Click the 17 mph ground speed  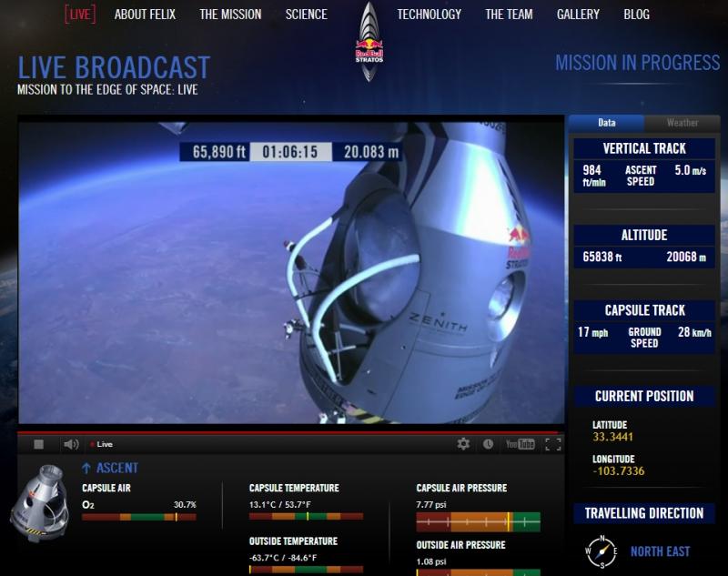coord(593,332)
